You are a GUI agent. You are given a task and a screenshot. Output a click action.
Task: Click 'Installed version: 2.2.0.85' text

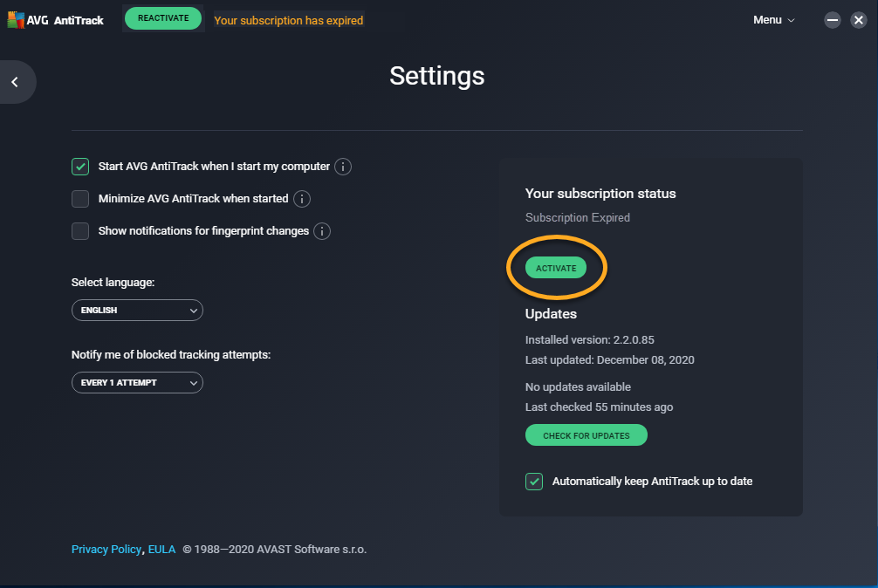(x=590, y=339)
